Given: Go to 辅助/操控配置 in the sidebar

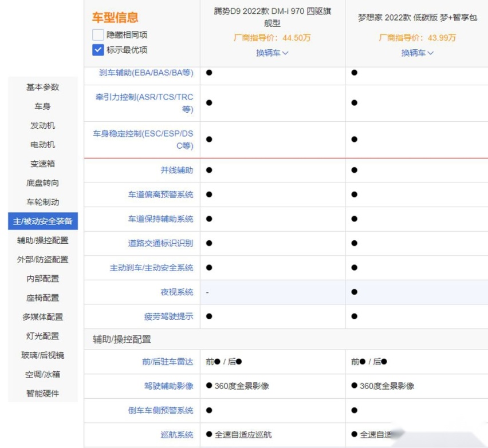Looking at the screenshot, I should click(43, 240).
